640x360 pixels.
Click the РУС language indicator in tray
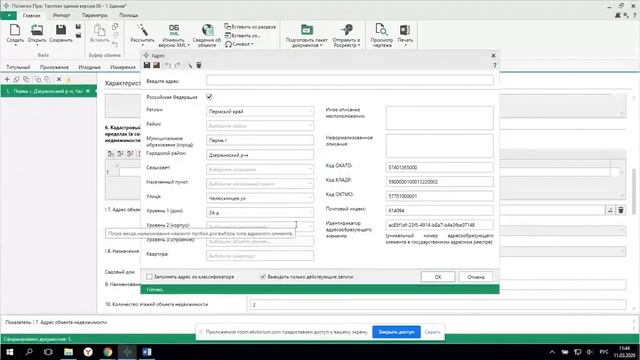click(x=604, y=351)
